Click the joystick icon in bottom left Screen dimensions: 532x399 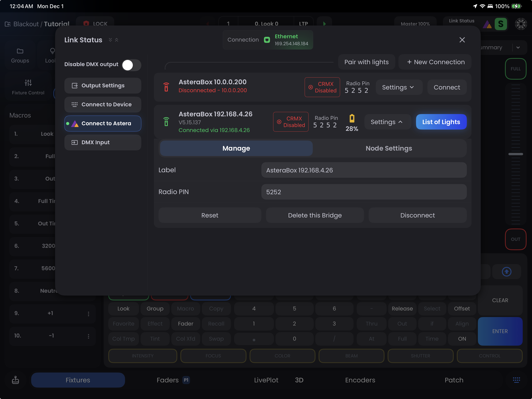15,380
